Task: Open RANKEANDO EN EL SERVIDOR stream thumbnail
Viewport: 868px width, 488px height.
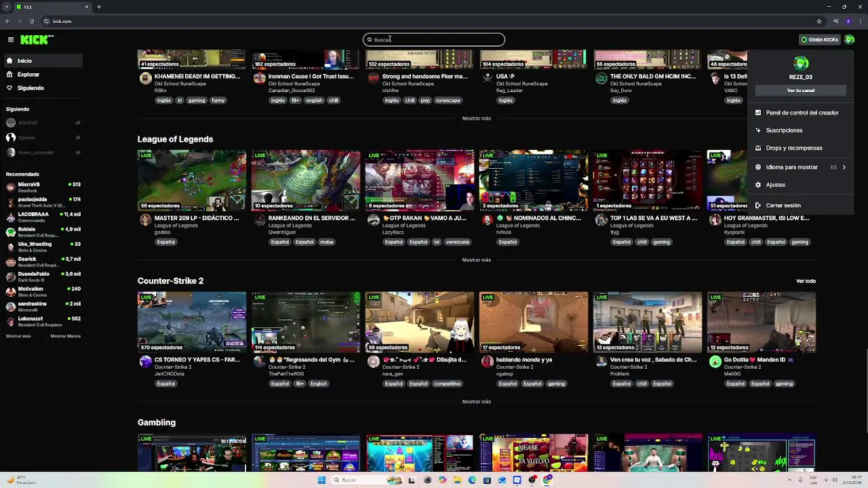Action: click(x=306, y=181)
